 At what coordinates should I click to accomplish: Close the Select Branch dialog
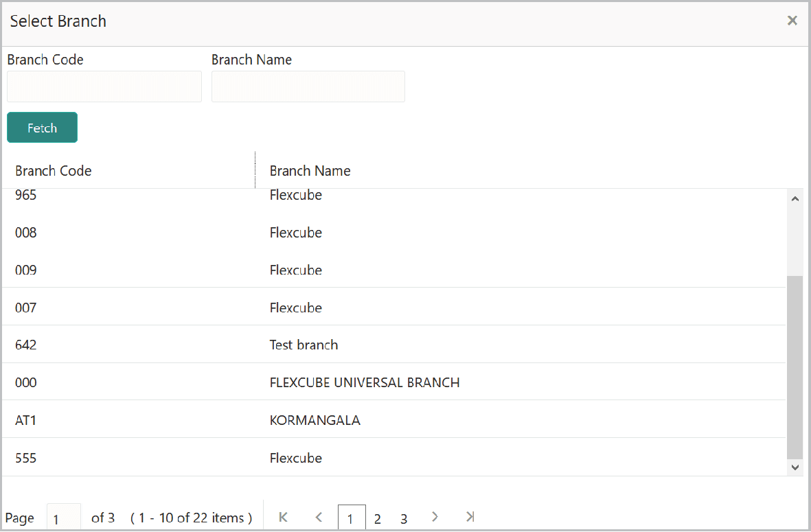[792, 21]
